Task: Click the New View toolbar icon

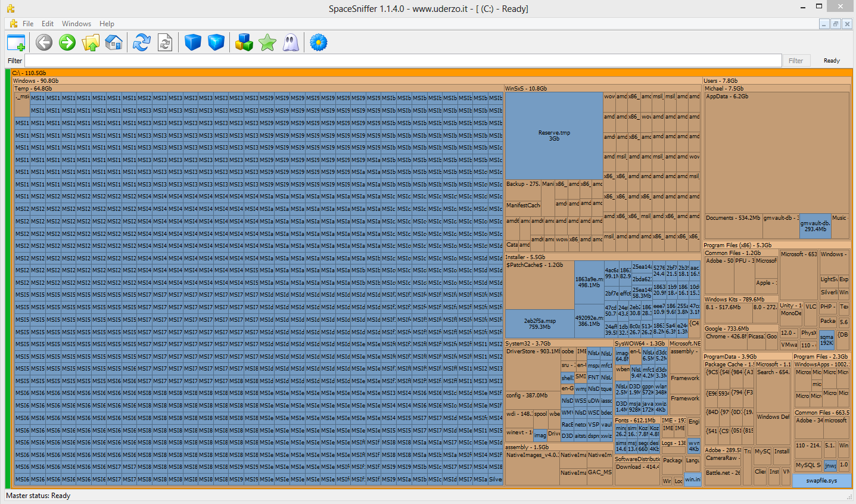Action: point(16,42)
